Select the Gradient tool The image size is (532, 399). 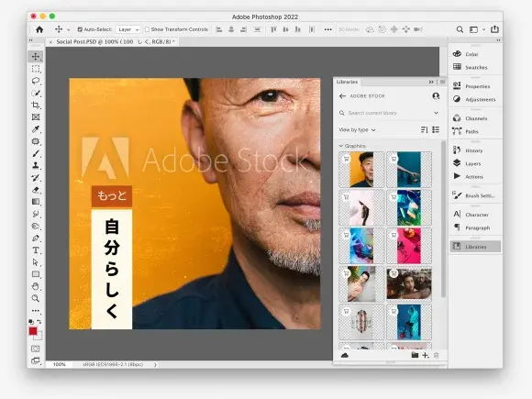click(x=36, y=202)
